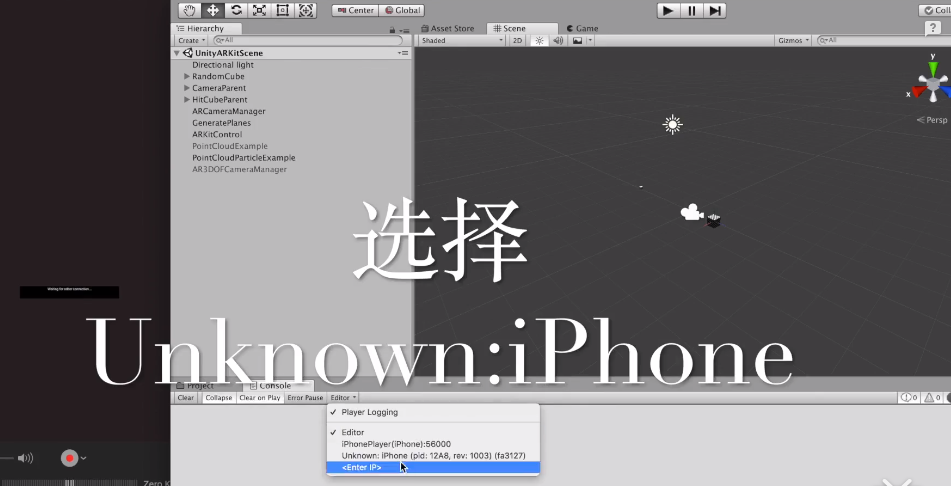The height and width of the screenshot is (486, 951).
Task: Click the Pause button
Action: click(x=691, y=10)
